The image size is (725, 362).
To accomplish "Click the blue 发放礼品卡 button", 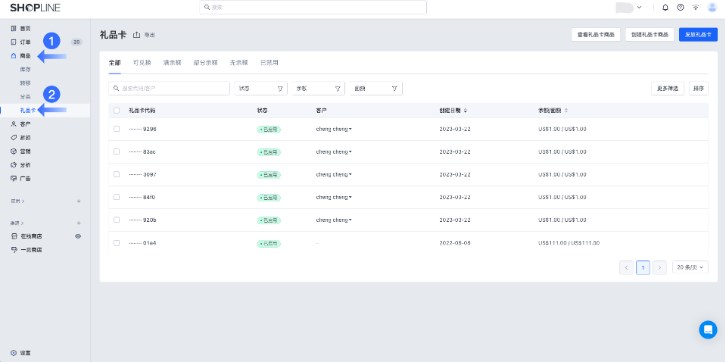I will click(698, 35).
